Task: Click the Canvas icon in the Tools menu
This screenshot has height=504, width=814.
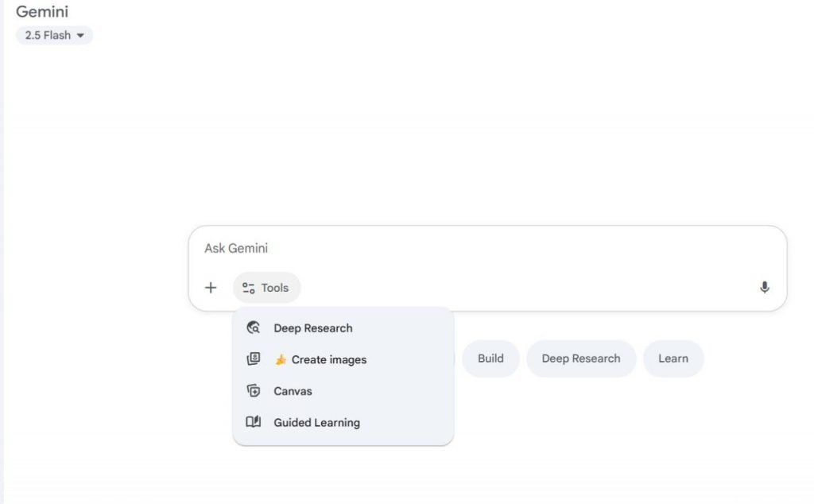Action: click(254, 391)
